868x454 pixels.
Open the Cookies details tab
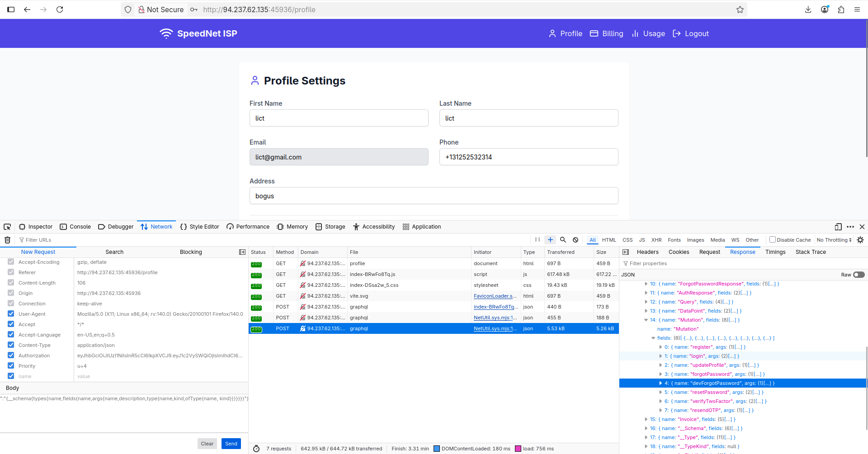click(x=679, y=252)
